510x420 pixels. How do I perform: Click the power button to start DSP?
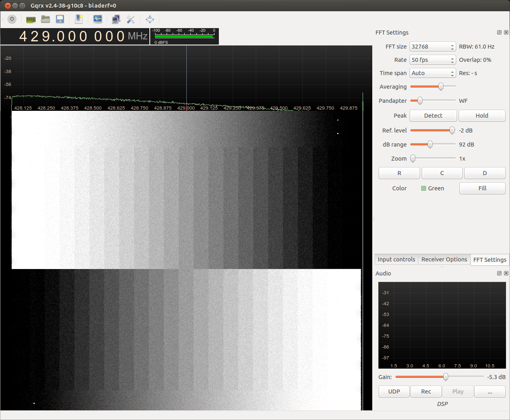point(12,19)
